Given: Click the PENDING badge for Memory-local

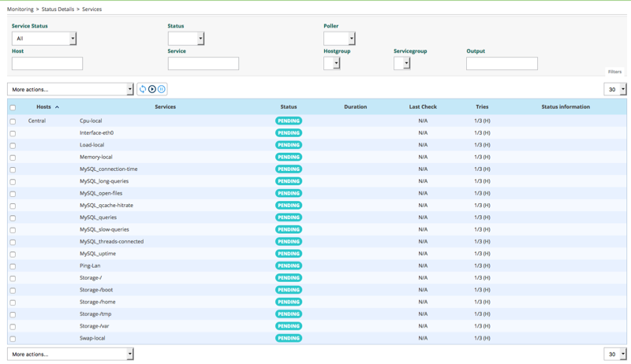Looking at the screenshot, I should pyautogui.click(x=289, y=158).
